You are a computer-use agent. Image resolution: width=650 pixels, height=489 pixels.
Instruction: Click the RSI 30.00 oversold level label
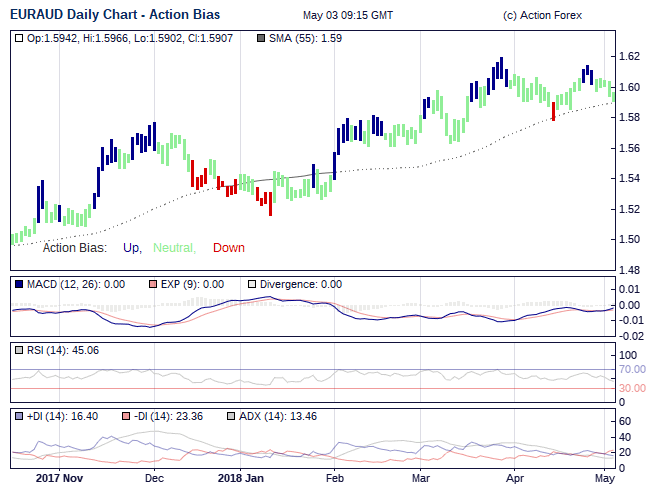coord(631,388)
